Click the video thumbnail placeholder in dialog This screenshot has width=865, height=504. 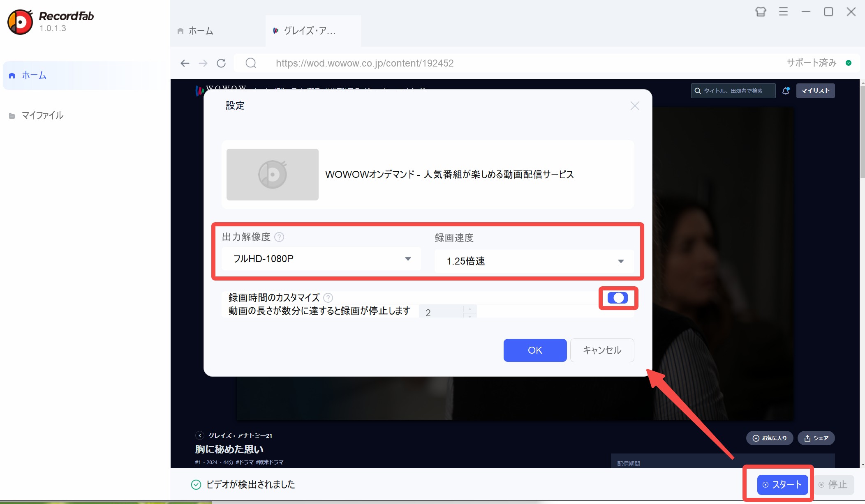tap(272, 175)
